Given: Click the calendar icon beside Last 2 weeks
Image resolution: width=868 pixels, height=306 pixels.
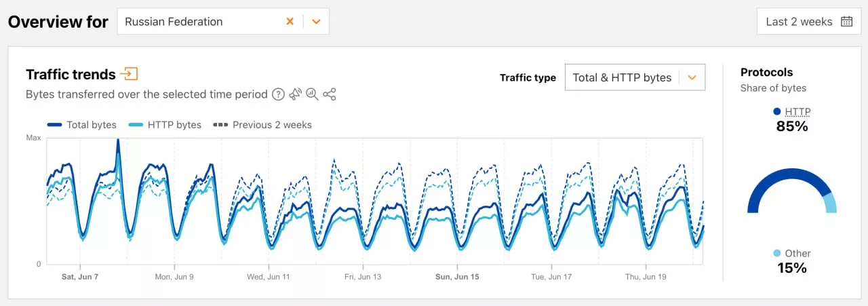Looking at the screenshot, I should coord(846,22).
